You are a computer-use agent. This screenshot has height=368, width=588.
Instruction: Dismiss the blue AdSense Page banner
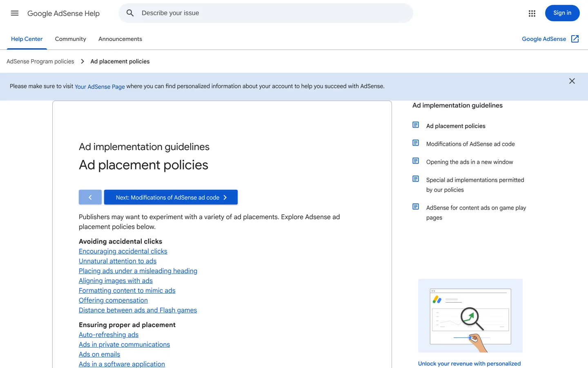point(572,81)
